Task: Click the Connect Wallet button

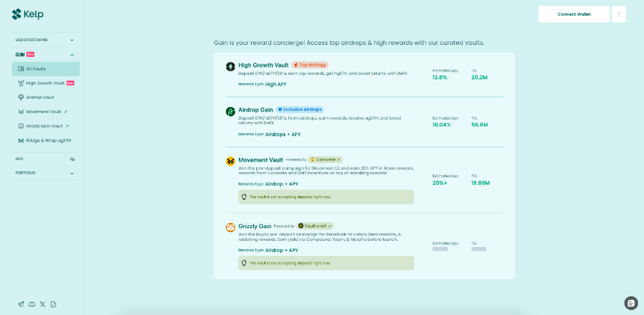Action: click(574, 14)
